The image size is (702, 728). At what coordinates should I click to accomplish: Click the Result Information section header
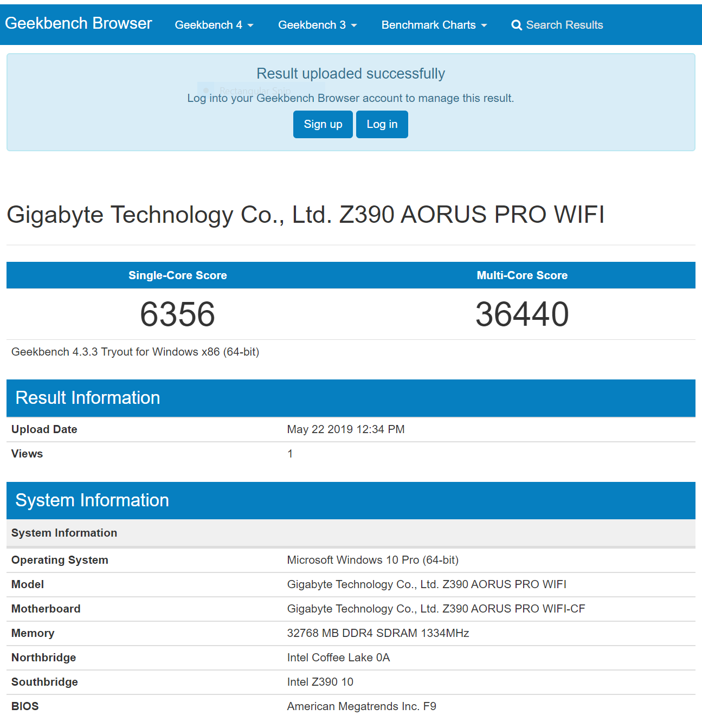pos(351,398)
